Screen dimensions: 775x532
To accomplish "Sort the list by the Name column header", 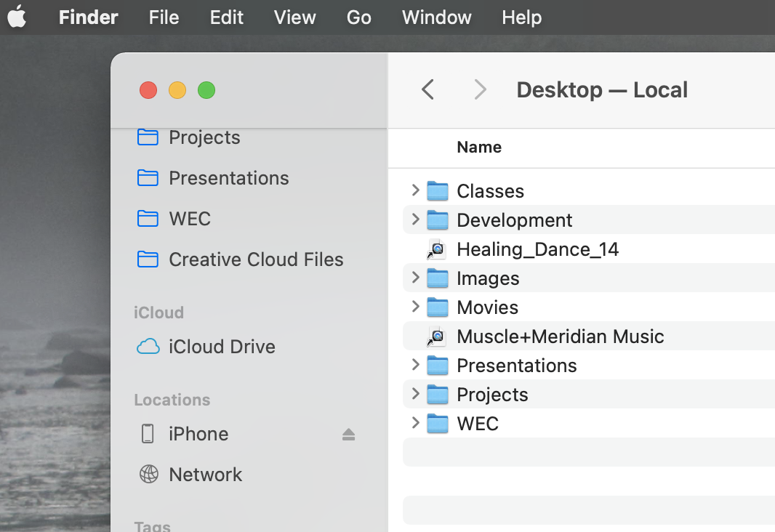I will 479,148.
